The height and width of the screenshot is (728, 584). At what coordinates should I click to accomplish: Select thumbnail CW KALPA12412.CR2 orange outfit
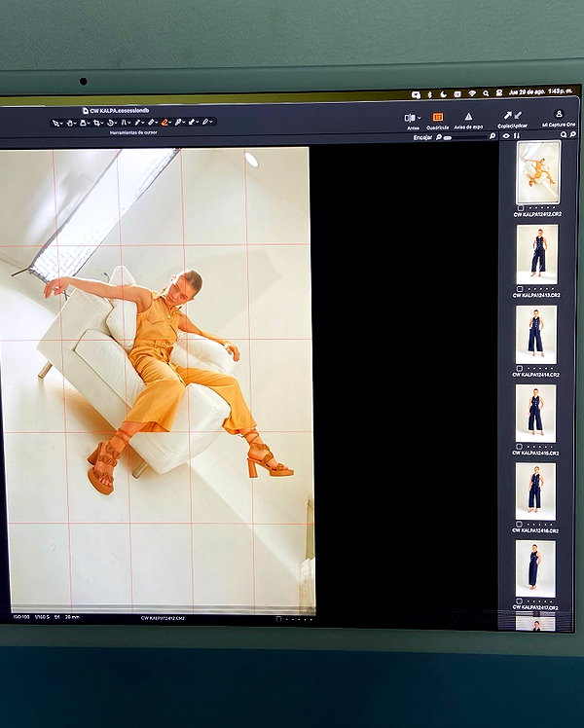point(538,172)
